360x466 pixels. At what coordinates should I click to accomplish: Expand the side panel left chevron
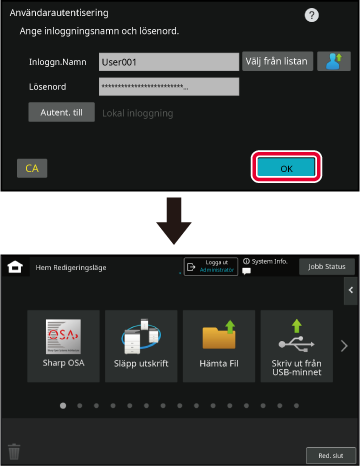(351, 290)
